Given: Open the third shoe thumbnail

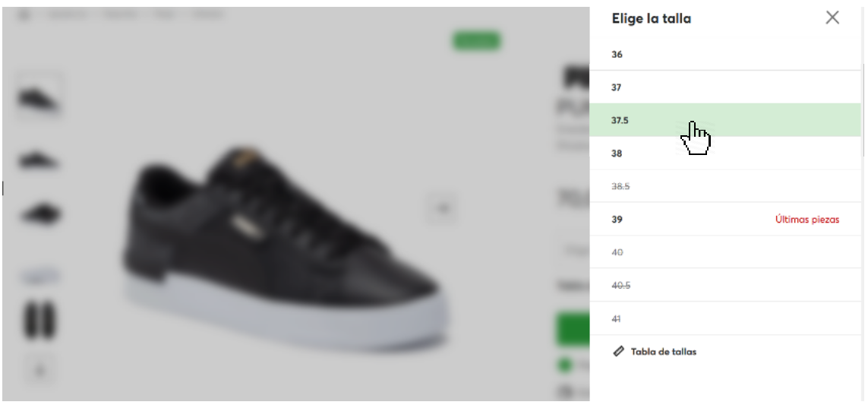Looking at the screenshot, I should [39, 214].
